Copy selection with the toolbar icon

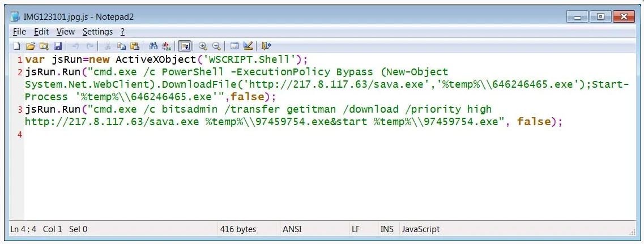point(121,46)
